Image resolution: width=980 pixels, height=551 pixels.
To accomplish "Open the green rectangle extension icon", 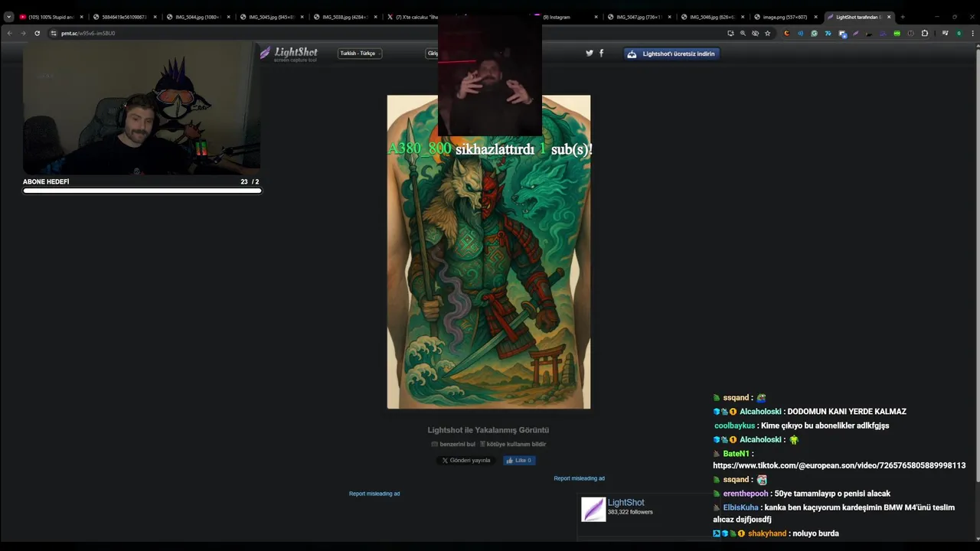I will coord(897,33).
